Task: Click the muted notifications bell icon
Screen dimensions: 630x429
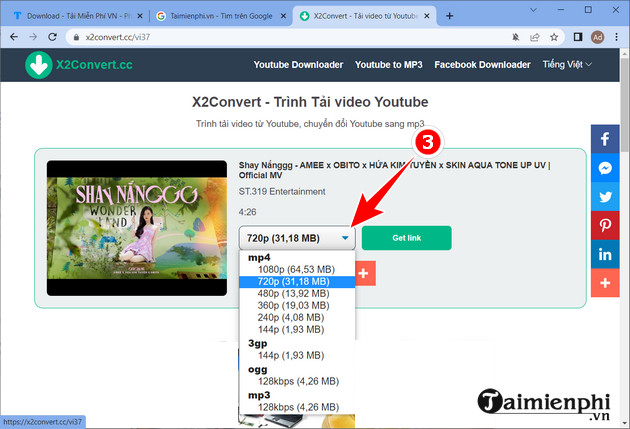Action: (x=515, y=37)
